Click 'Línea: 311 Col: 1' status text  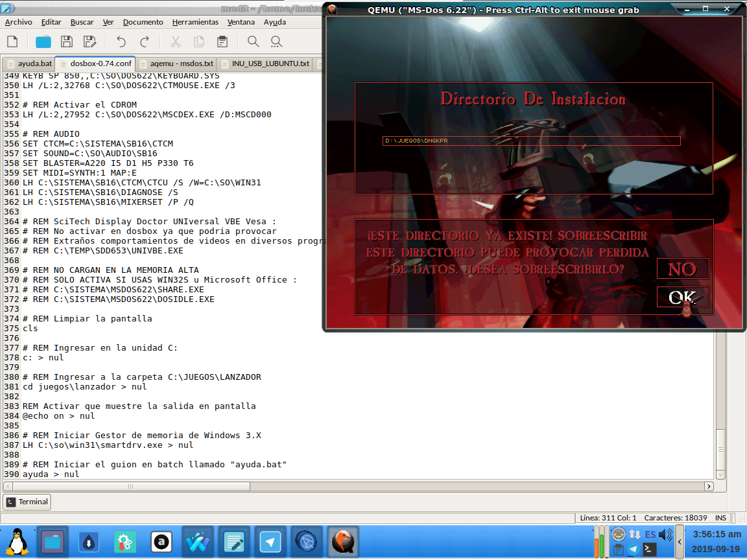tap(608, 518)
